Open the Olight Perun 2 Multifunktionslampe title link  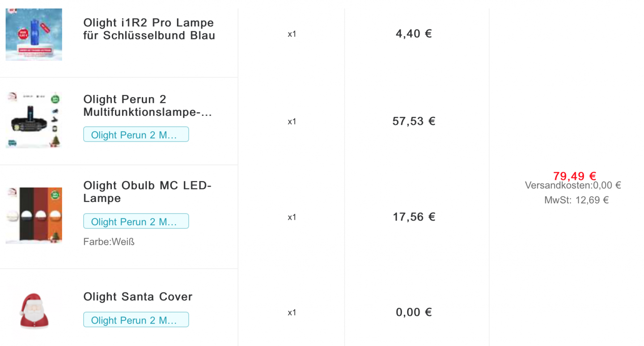pyautogui.click(x=148, y=106)
